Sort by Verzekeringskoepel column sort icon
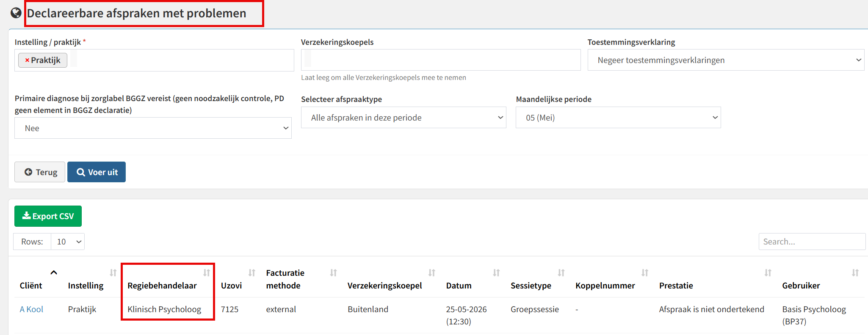The image size is (868, 335). 432,273
